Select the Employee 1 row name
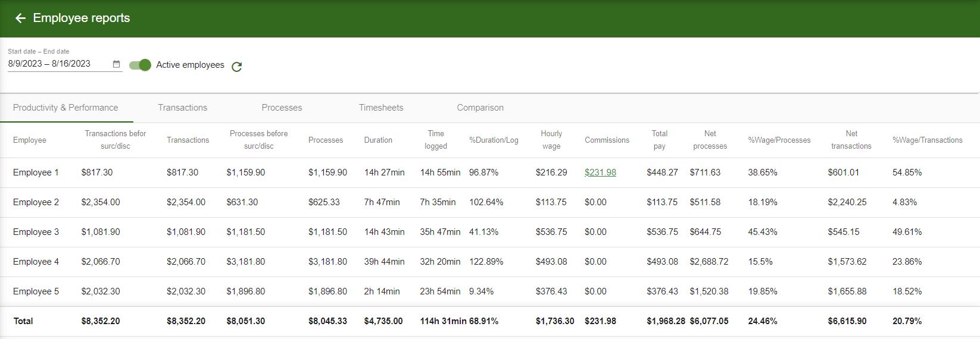This screenshot has width=980, height=339. click(x=36, y=172)
